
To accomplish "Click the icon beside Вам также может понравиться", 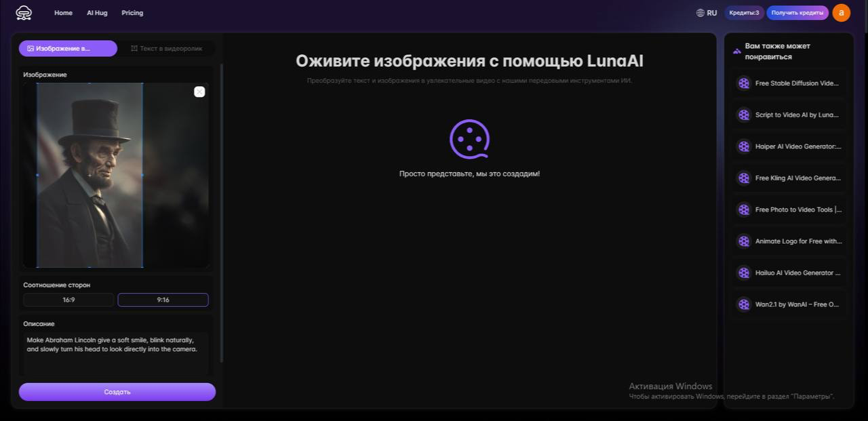I will point(737,52).
